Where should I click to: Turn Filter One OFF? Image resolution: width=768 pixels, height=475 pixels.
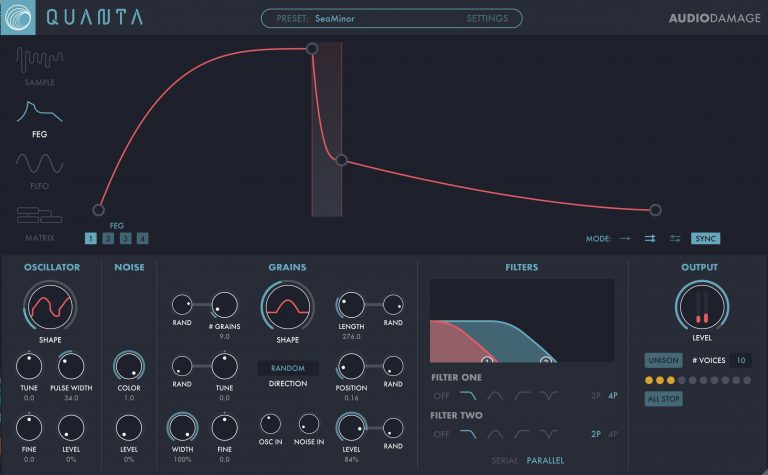[441, 396]
